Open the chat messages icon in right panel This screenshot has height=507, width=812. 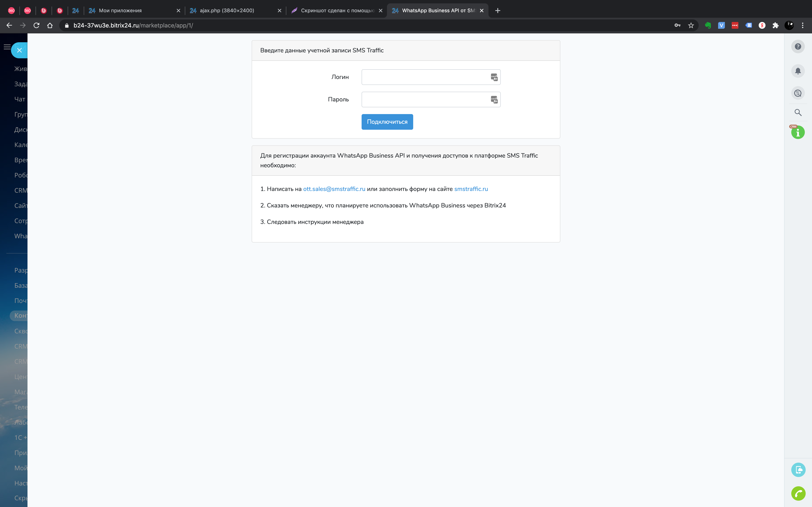tap(798, 93)
